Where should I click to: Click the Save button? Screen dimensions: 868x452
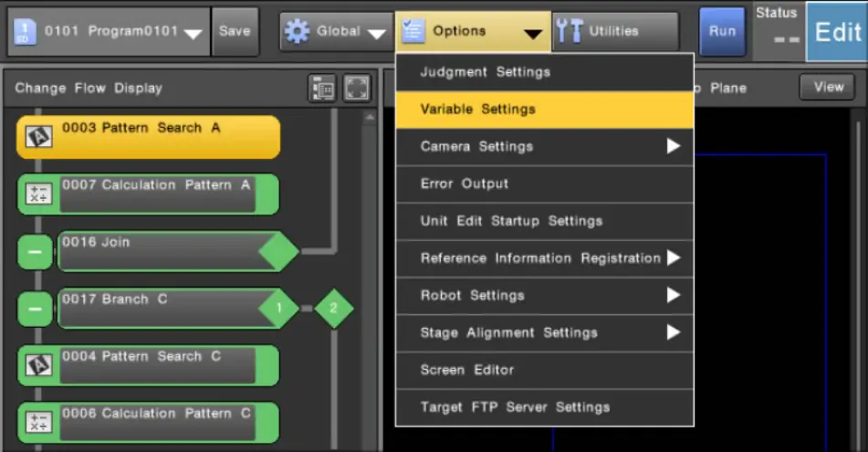point(235,32)
